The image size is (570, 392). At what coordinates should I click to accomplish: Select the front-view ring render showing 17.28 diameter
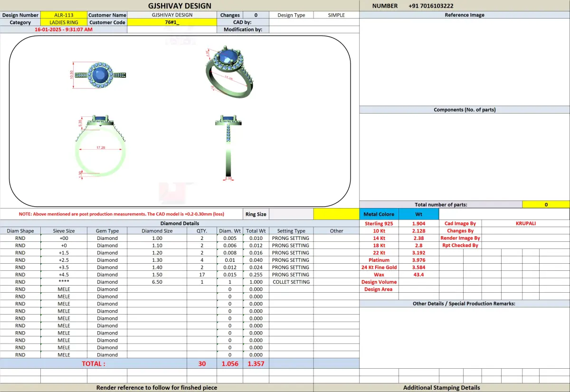coord(100,147)
